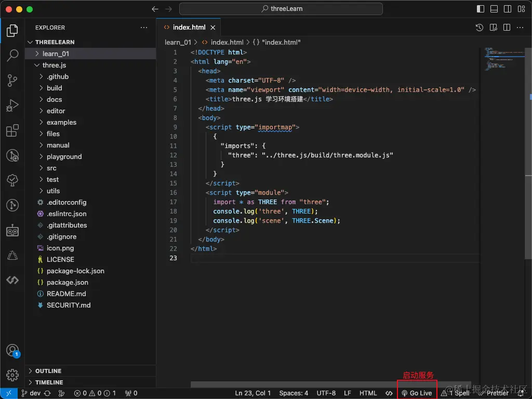The height and width of the screenshot is (399, 532).
Task: Toggle the primary sidebar layout button
Action: point(480,9)
